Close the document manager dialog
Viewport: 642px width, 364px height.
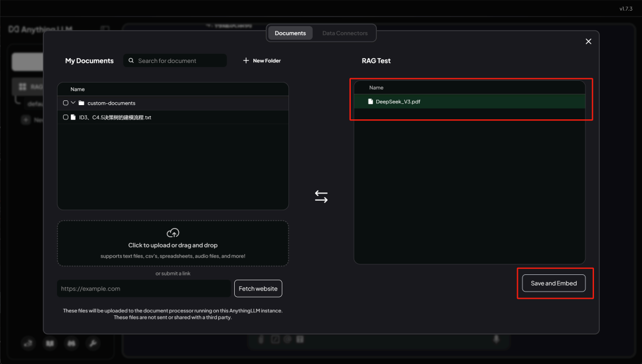(x=588, y=42)
